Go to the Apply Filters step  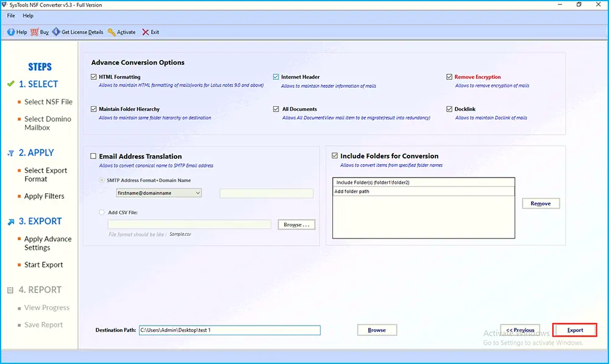tap(45, 196)
